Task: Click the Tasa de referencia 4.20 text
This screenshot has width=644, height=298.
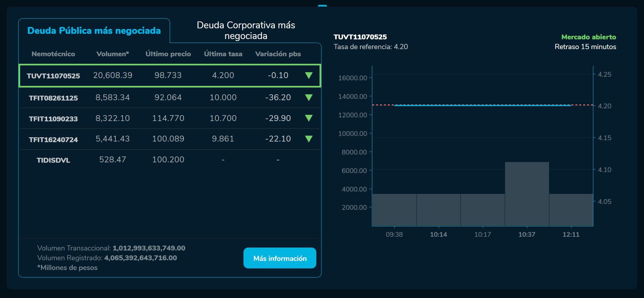Action: pyautogui.click(x=371, y=47)
